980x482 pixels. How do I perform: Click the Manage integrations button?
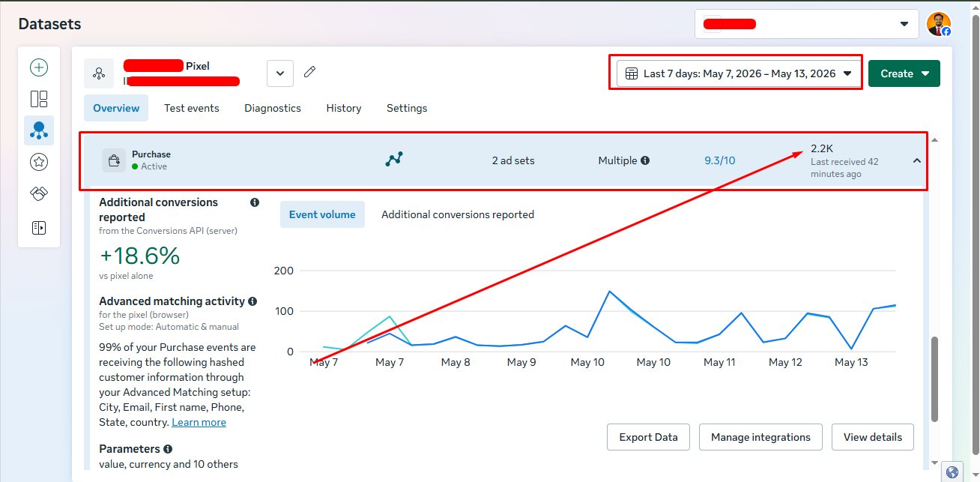tap(760, 437)
